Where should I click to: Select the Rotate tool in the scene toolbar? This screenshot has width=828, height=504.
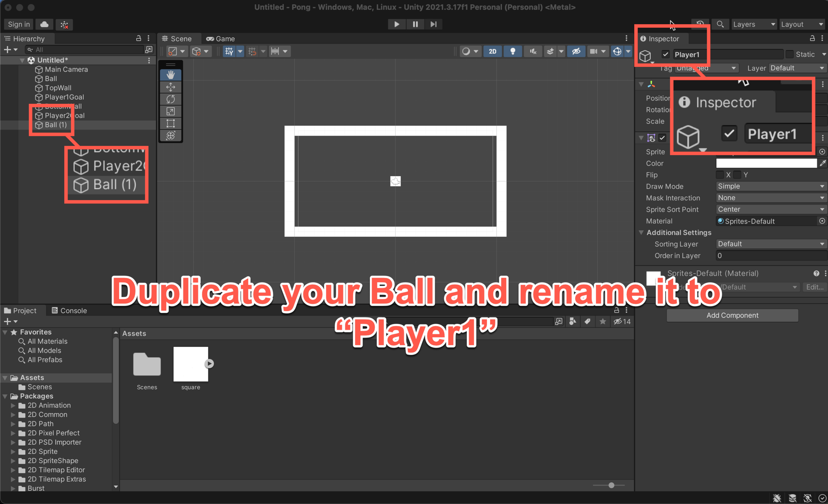pos(171,99)
